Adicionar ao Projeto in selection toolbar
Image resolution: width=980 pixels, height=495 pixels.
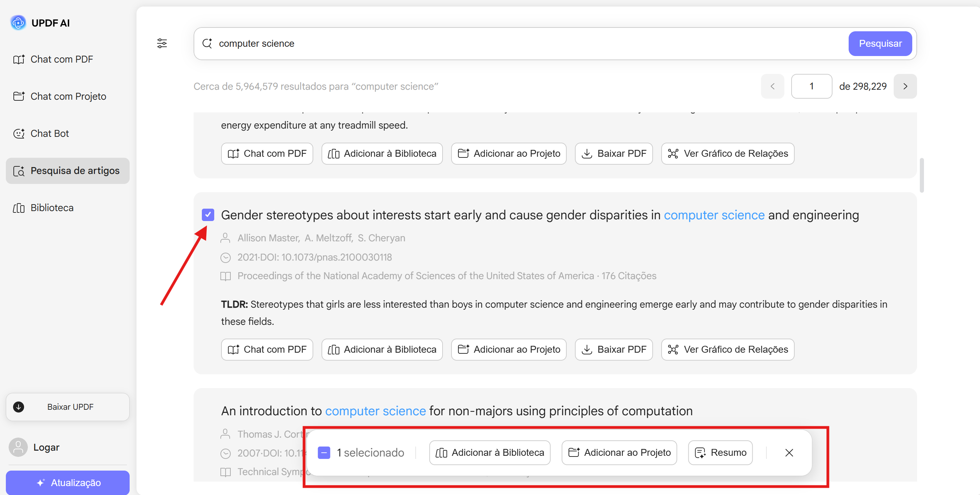coord(619,452)
